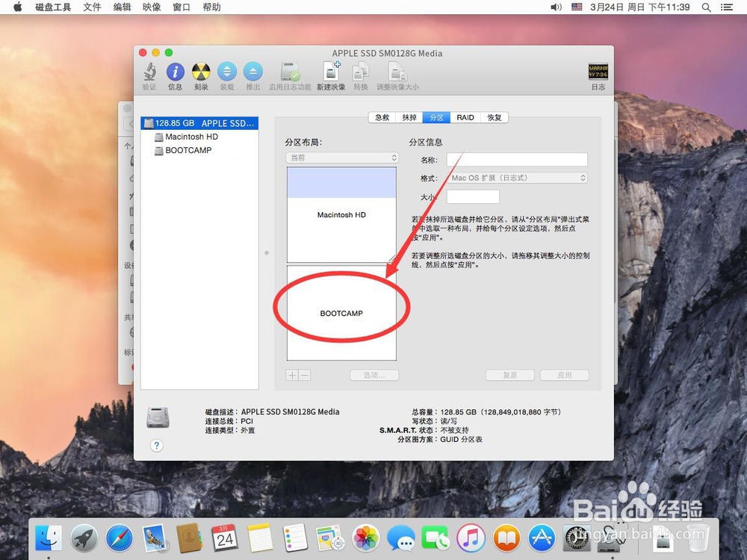
Task: Open the 窗口 (Window) menu
Action: 182,7
